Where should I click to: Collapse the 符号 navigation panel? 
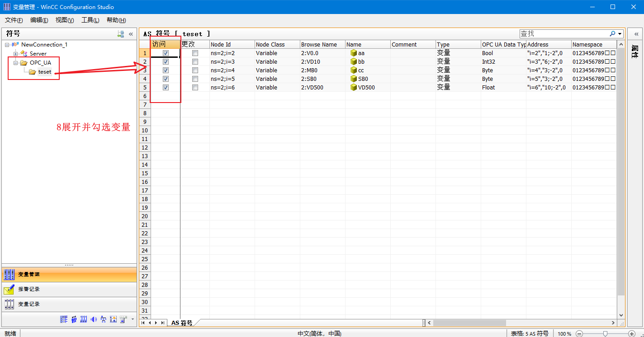click(131, 34)
